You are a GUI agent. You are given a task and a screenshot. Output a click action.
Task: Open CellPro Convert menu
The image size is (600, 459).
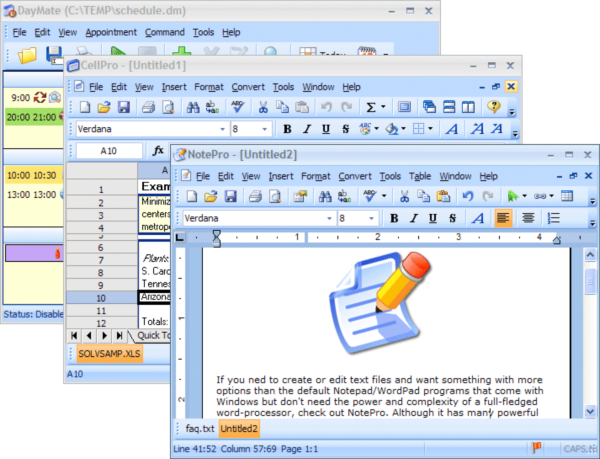pyautogui.click(x=248, y=87)
